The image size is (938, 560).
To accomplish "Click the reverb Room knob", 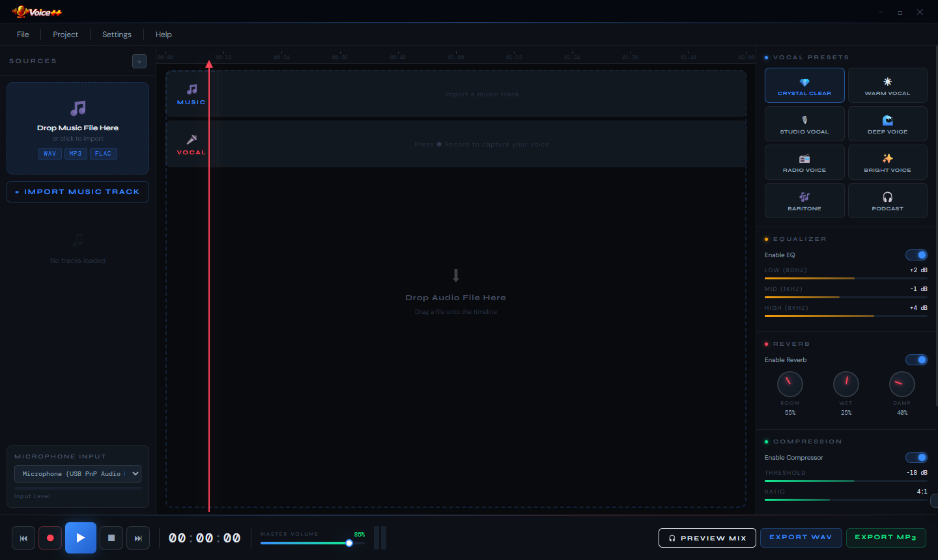I will (790, 384).
